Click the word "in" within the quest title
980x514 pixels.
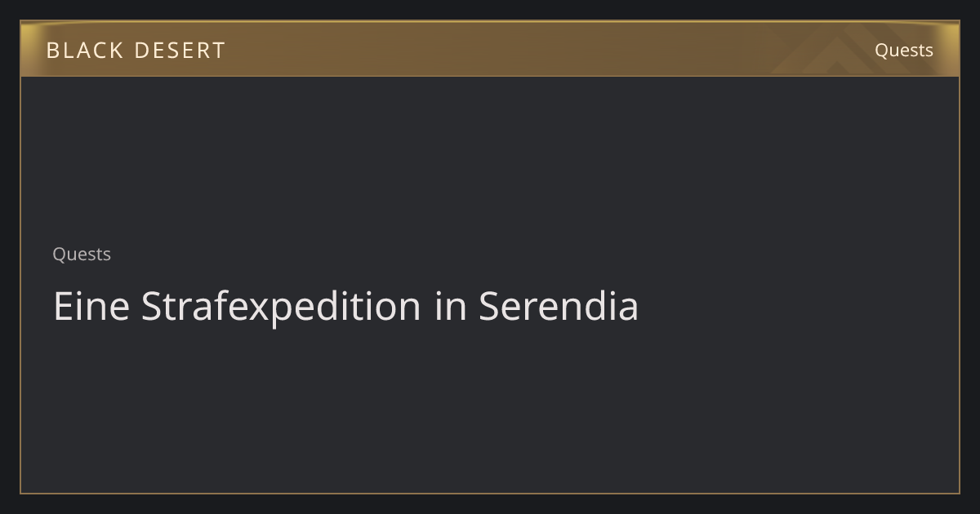(450, 306)
